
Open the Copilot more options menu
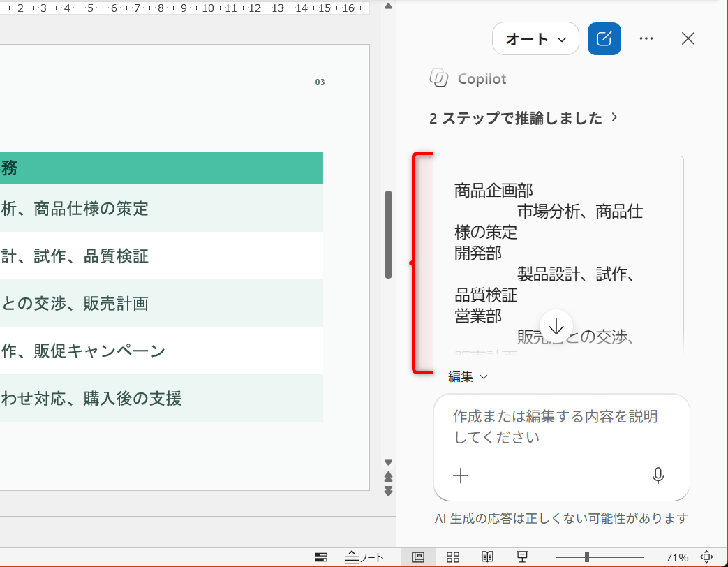(x=646, y=38)
